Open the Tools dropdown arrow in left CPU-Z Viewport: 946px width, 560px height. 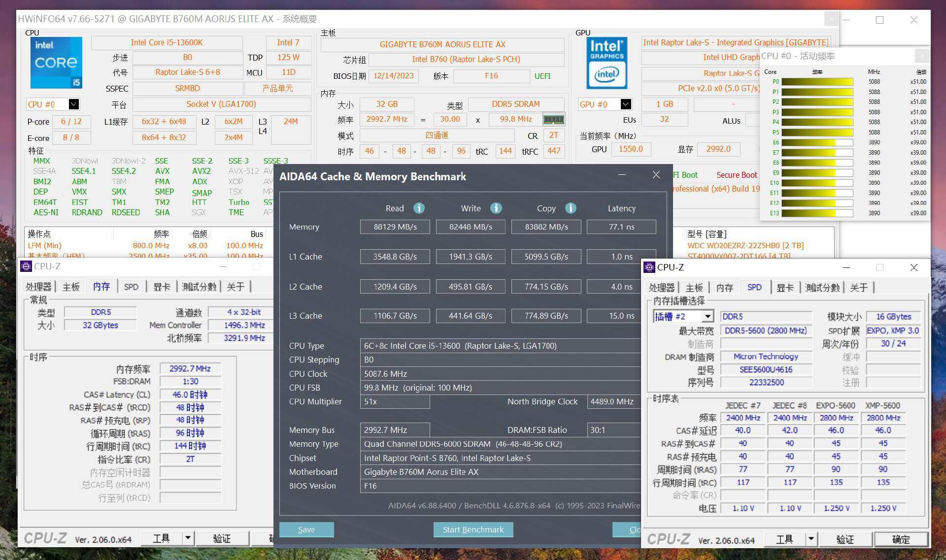[x=187, y=538]
